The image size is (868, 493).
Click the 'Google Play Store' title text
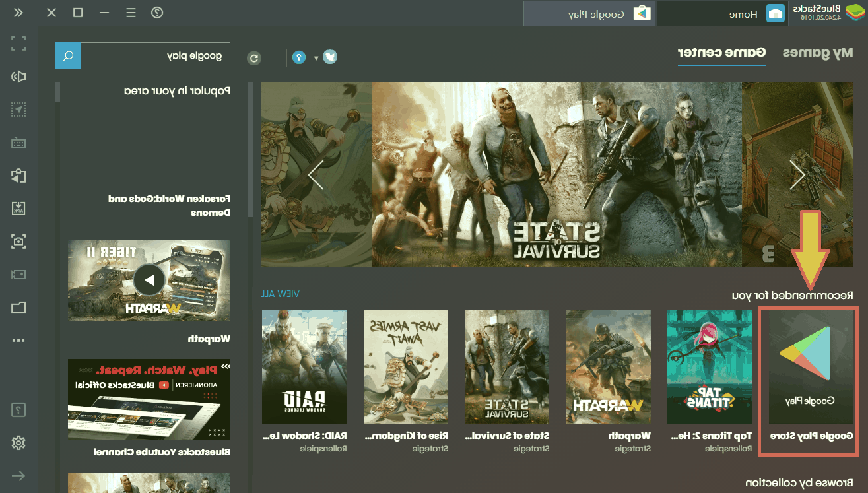pyautogui.click(x=812, y=436)
